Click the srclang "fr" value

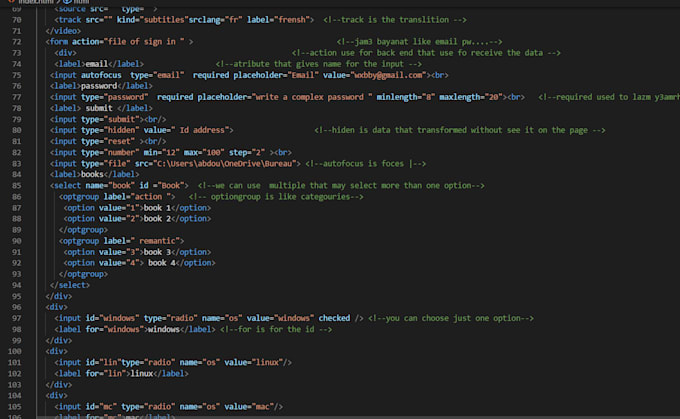tap(234, 20)
